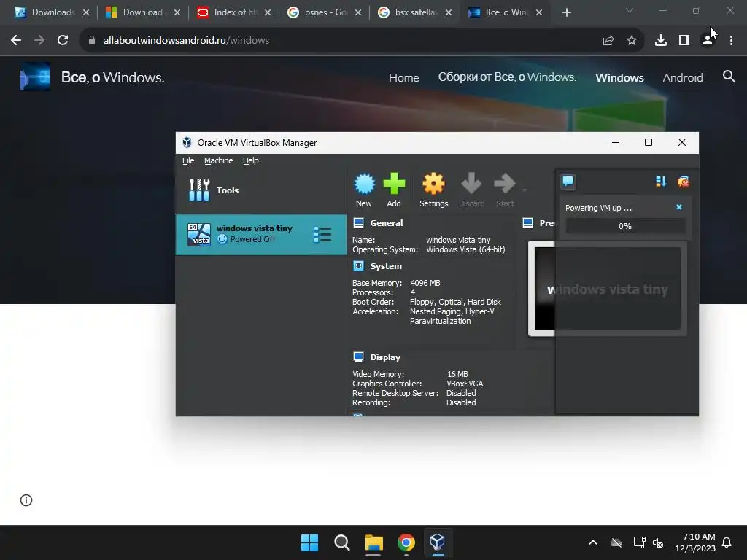Click the Preview section icon
The height and width of the screenshot is (560, 747).
(528, 223)
